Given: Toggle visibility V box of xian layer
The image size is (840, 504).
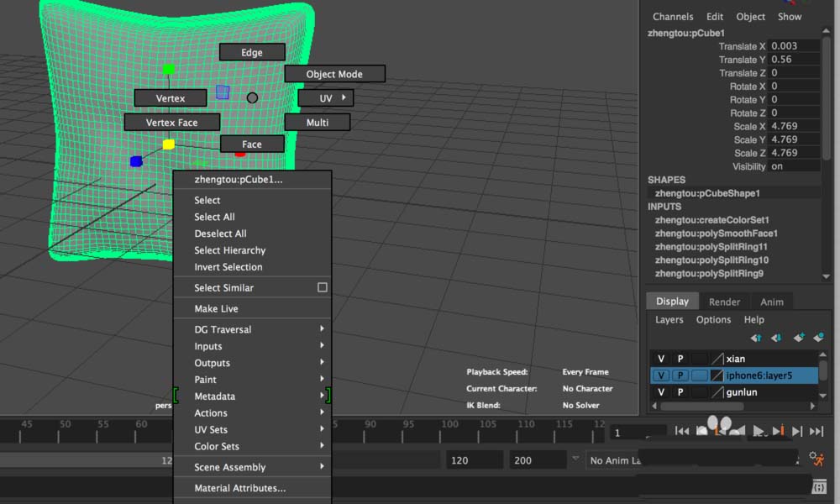Looking at the screenshot, I should pyautogui.click(x=661, y=359).
